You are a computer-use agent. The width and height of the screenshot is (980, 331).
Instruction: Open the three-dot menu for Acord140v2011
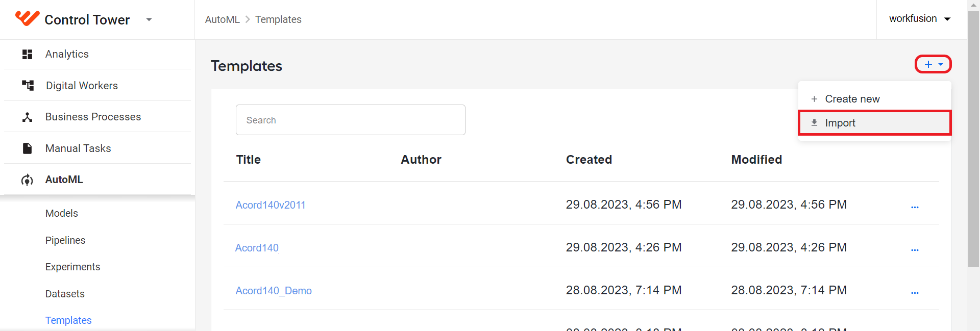[915, 207]
